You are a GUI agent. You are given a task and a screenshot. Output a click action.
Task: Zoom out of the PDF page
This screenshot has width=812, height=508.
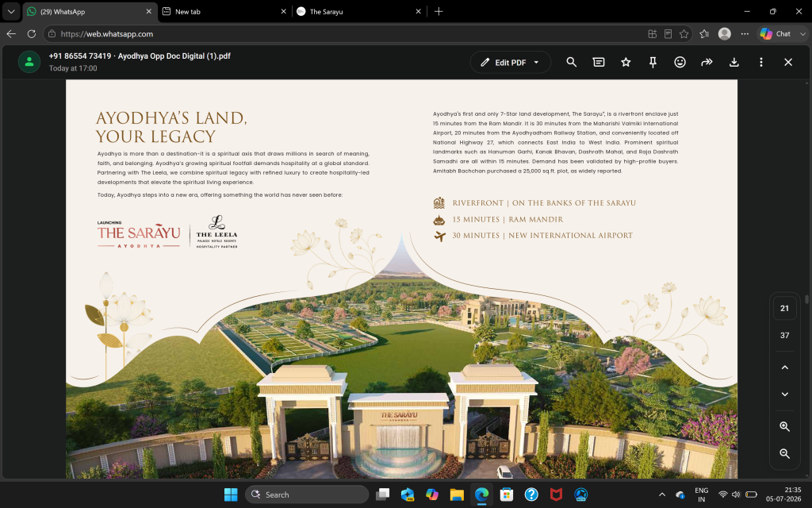[x=784, y=453]
